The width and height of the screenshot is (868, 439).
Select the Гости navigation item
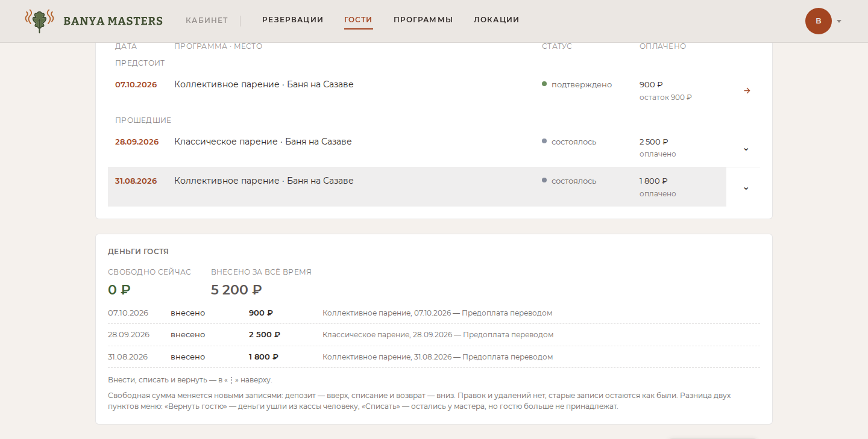358,20
